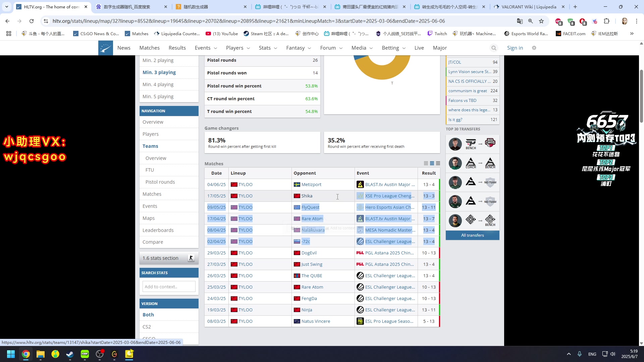644x362 pixels.
Task: Click the BLAST Austin Major icon for Metizport match
Action: pos(360,184)
